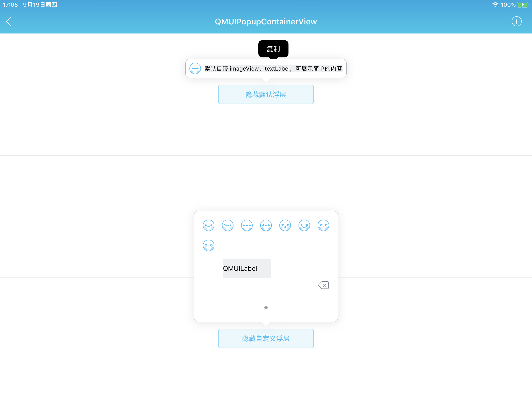The image size is (532, 399).
Task: Select the heart-eyes face emoji
Action: pyautogui.click(x=285, y=225)
